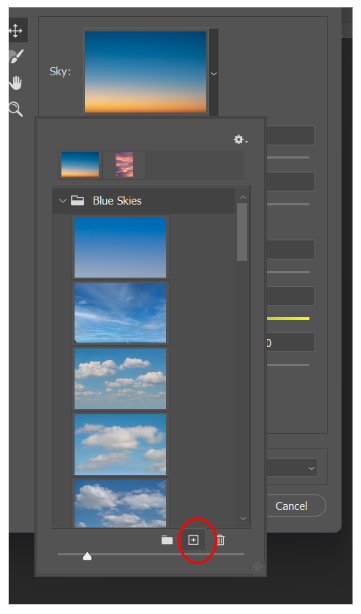
Task: Select the Blue Skies folder row
Action: tap(144, 201)
